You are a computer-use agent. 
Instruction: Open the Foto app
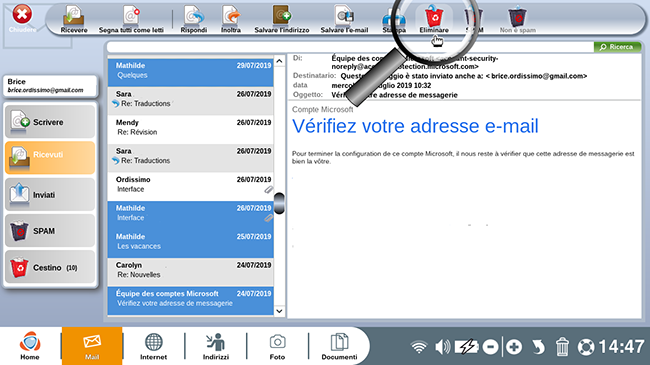point(277,346)
